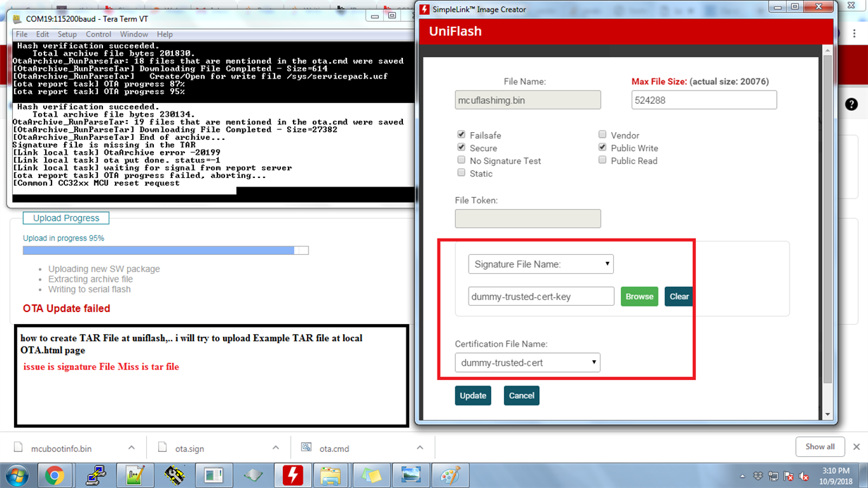Open the yellow-black tools taskbar icon
Viewport: 868px width, 488px height.
click(x=174, y=476)
